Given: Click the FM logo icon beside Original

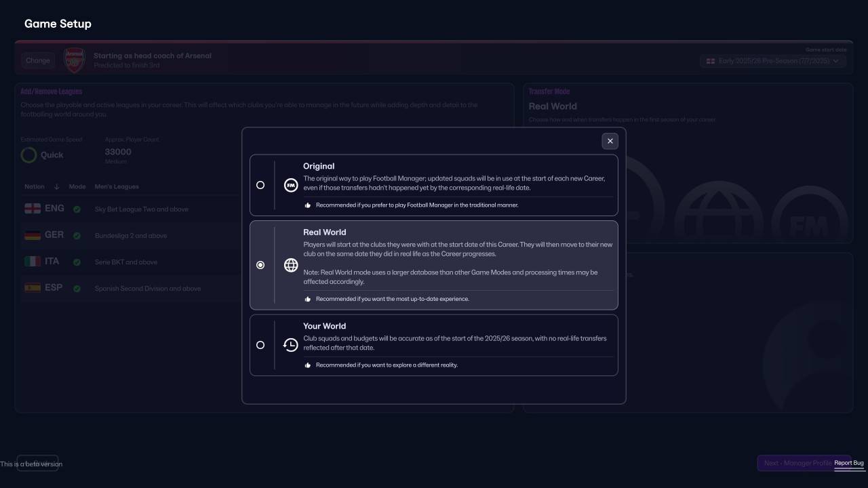Looking at the screenshot, I should [x=290, y=185].
